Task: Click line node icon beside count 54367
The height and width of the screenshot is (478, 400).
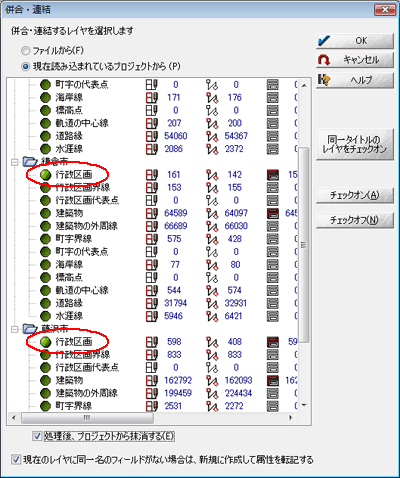Action: coord(212,136)
